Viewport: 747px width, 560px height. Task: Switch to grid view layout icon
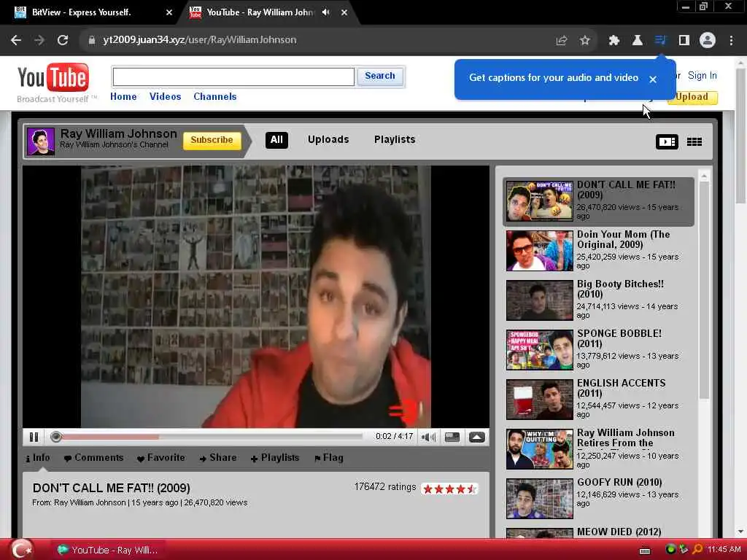pos(694,141)
